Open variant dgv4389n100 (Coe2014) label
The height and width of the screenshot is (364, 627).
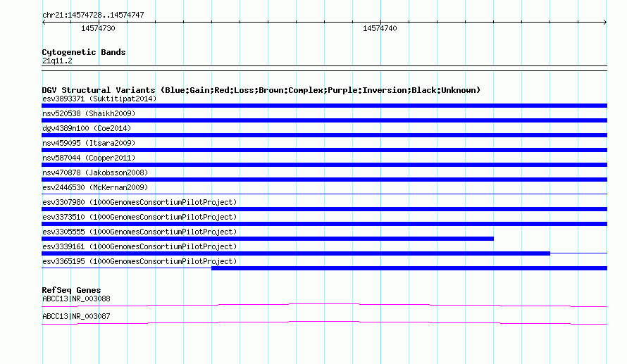pos(87,128)
